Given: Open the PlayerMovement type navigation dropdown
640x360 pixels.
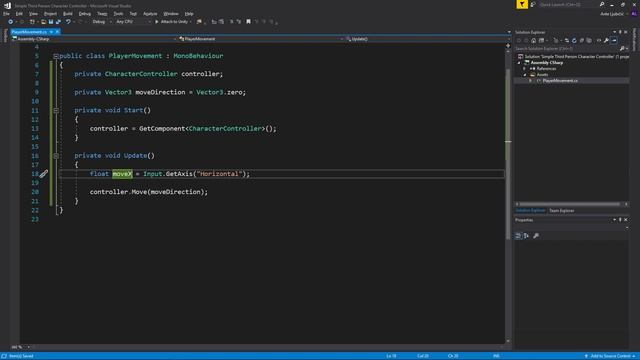Looking at the screenshot, I should 261,39.
